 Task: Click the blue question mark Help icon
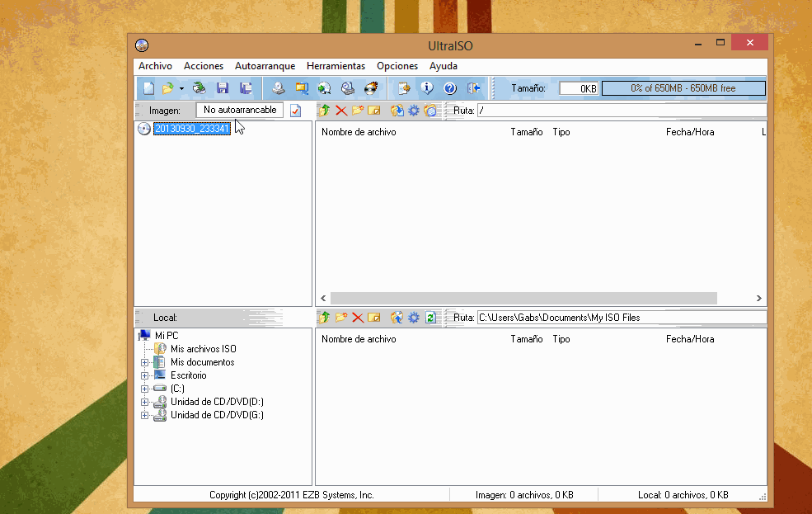(450, 88)
